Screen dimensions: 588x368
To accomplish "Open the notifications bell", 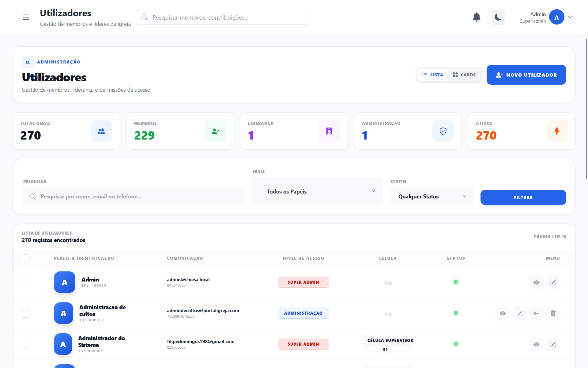I will (477, 17).
